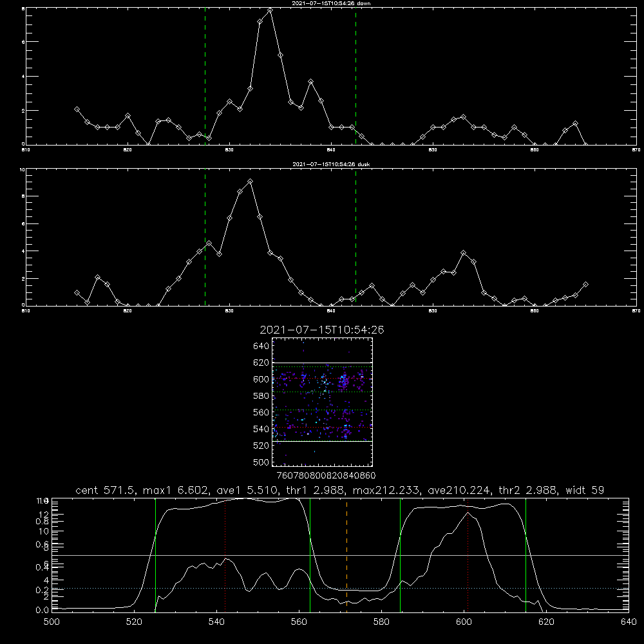Click bottom plot x-axis label "620"

(x=546, y=622)
